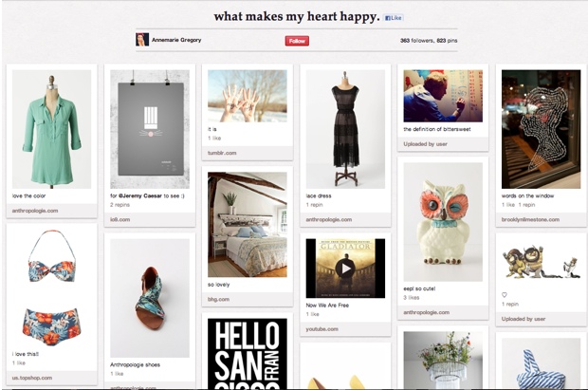Open the black lace dress pin
The width and height of the screenshot is (588, 390).
pos(345,129)
